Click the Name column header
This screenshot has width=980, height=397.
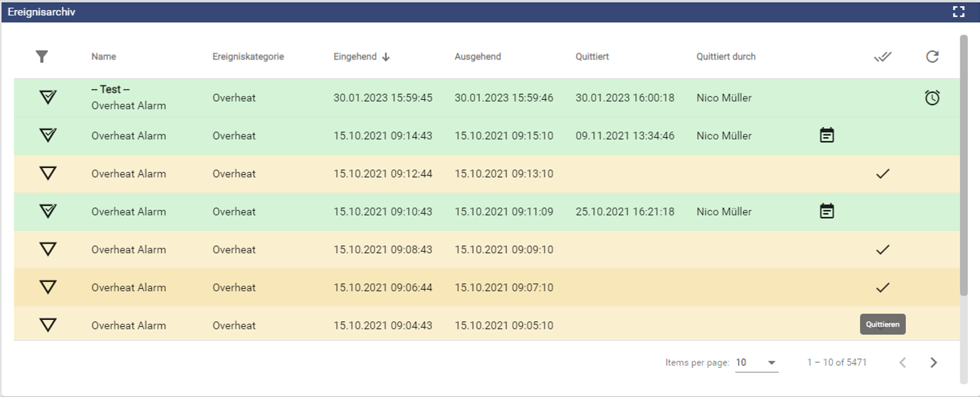(x=104, y=57)
